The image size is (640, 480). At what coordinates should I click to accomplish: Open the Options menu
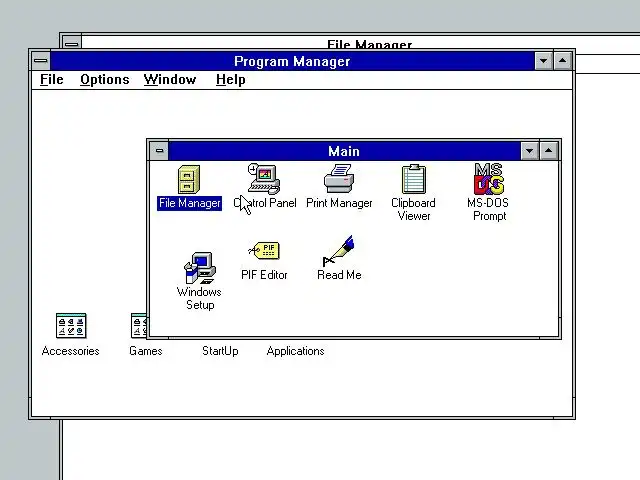[104, 80]
